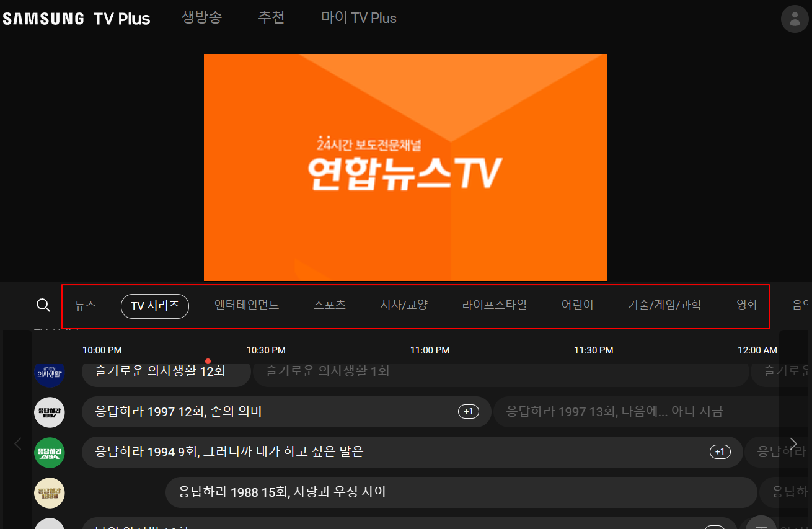
Task: Click the 12:00 AM time label
Action: 757,350
